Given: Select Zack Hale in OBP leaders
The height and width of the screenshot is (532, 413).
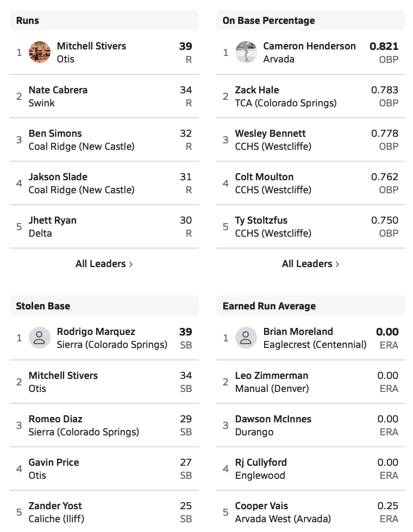Looking at the screenshot, I should pos(256,90).
